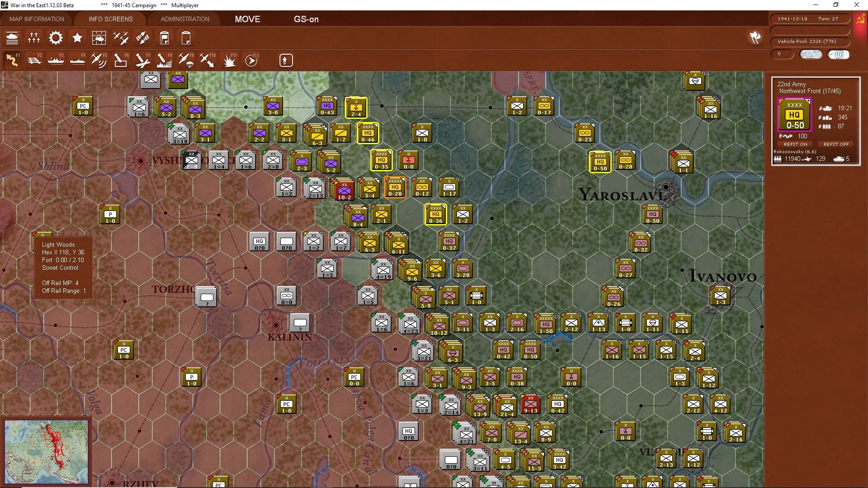Click the minimap overview

click(x=47, y=451)
